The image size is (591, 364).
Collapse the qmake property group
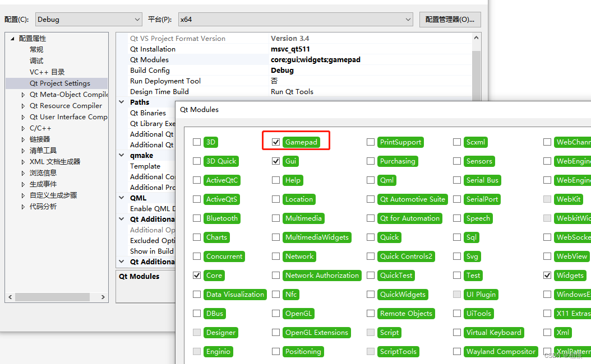(121, 155)
